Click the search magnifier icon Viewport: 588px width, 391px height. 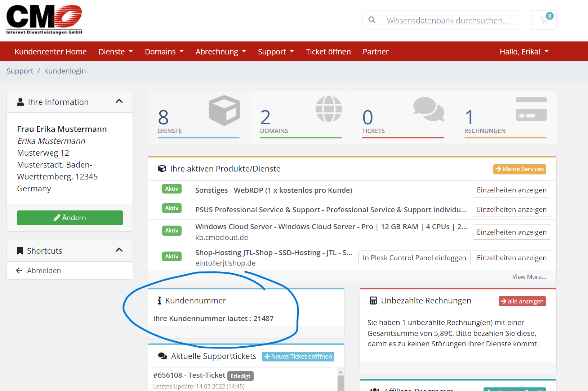tap(372, 20)
